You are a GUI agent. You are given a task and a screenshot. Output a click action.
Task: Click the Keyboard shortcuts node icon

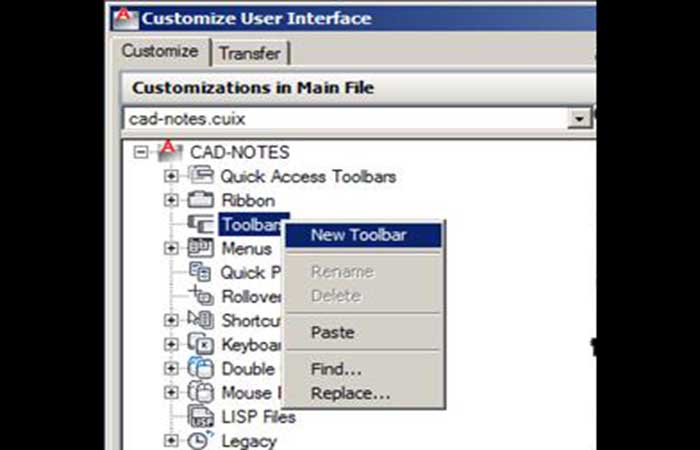(201, 344)
